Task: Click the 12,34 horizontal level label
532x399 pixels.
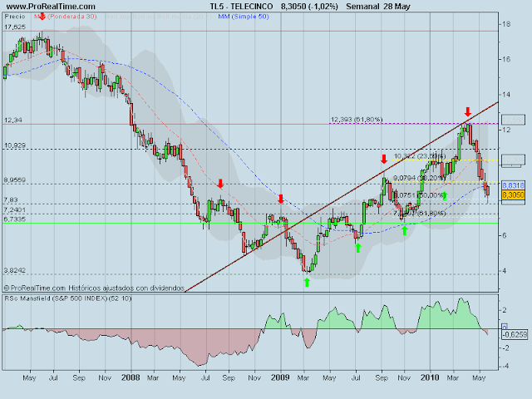Action: [13, 120]
